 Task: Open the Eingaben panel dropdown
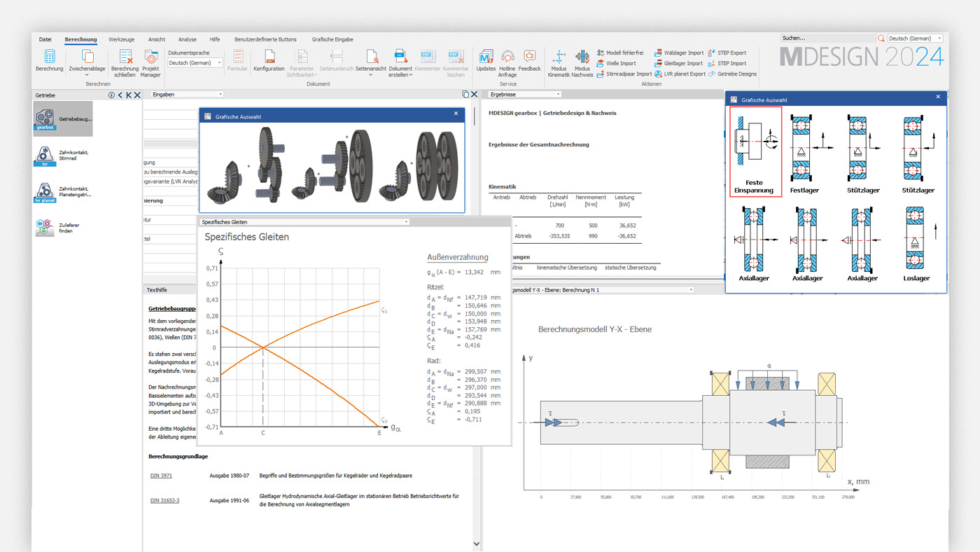[x=187, y=94]
